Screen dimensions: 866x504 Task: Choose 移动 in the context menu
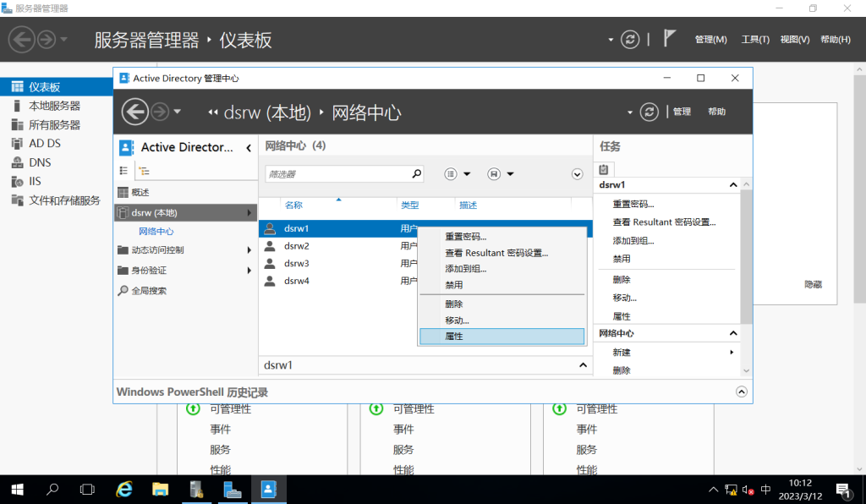pyautogui.click(x=502, y=320)
